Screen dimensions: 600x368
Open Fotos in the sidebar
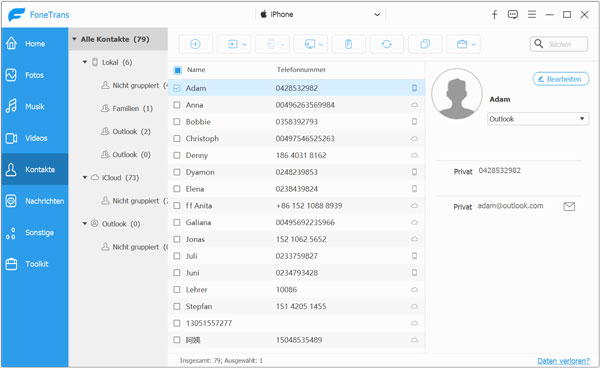click(x=35, y=75)
